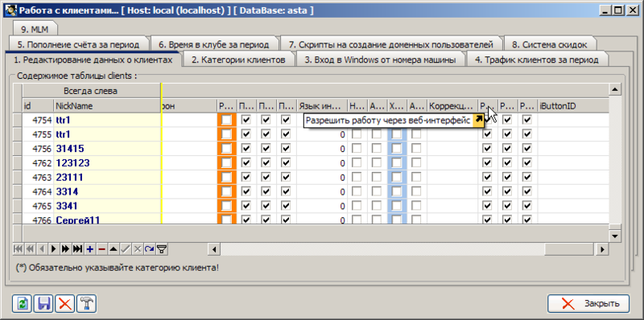Open the filter funnel icon in navigator
The width and height of the screenshot is (644, 320).
pyautogui.click(x=163, y=248)
